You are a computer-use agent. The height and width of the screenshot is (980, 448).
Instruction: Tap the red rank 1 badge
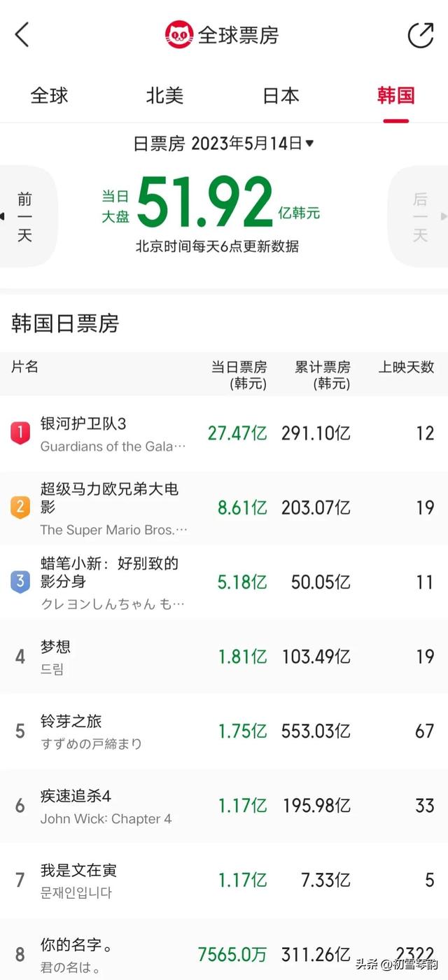click(20, 433)
